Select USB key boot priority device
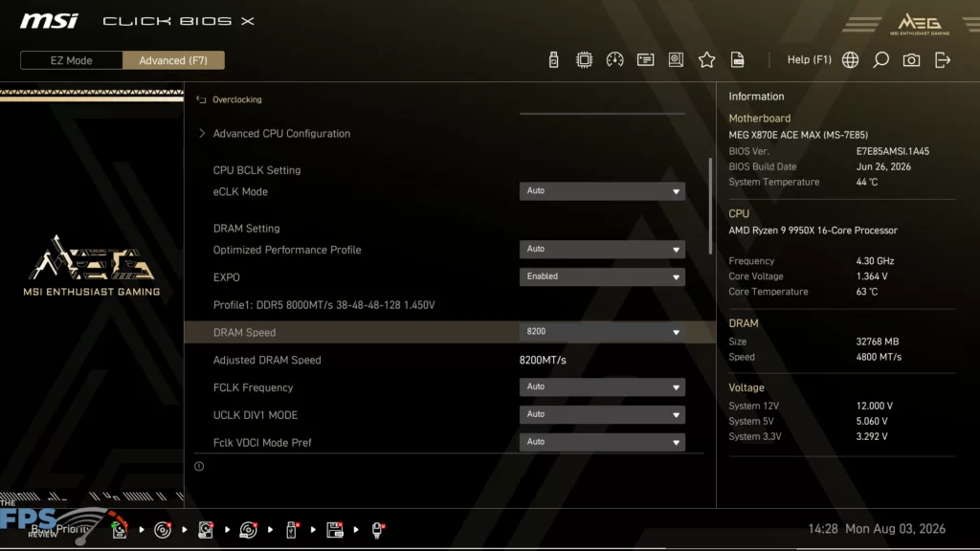 (292, 530)
